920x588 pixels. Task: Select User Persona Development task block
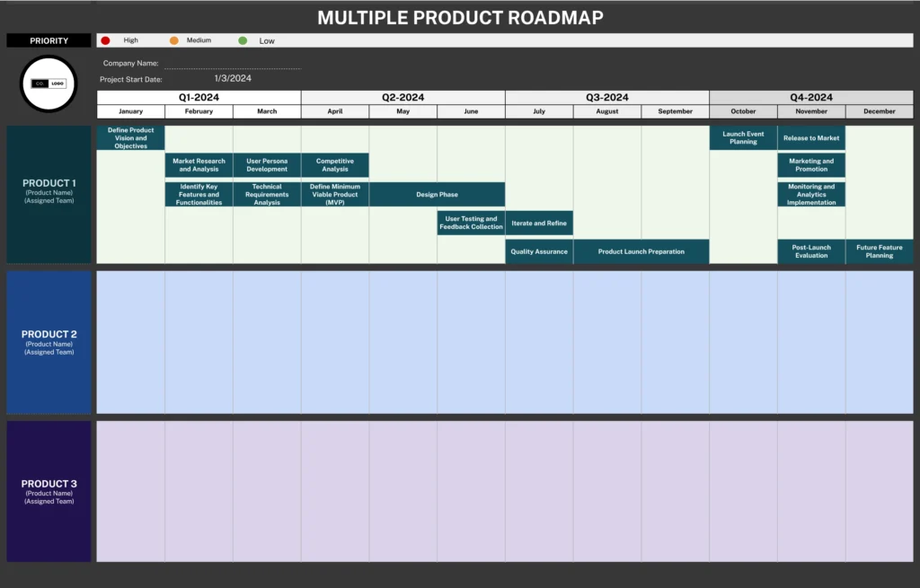[267, 165]
